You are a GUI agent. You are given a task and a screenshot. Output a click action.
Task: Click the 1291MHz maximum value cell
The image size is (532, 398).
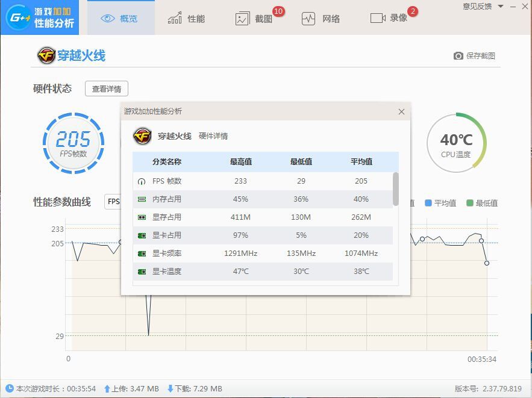coord(240,253)
